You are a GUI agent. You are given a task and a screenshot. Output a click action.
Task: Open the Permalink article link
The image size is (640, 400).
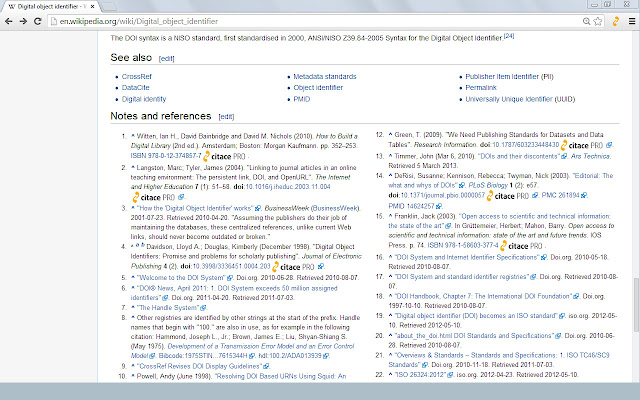click(x=493, y=88)
